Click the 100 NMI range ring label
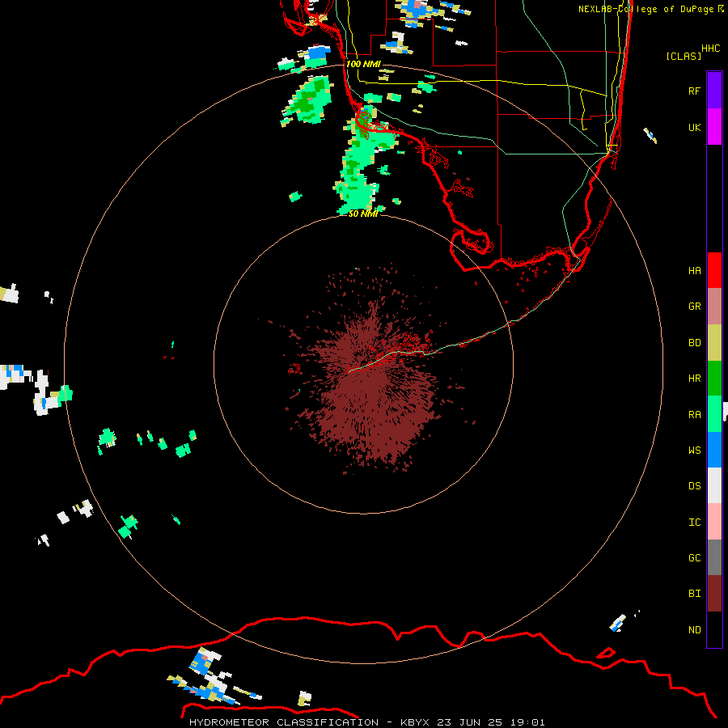728x728 pixels. tap(363, 64)
